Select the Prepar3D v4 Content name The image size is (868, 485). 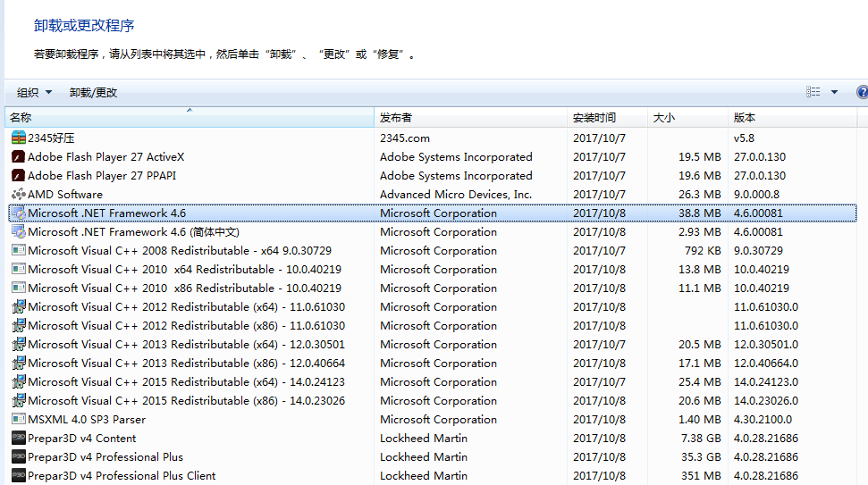[x=81, y=439]
